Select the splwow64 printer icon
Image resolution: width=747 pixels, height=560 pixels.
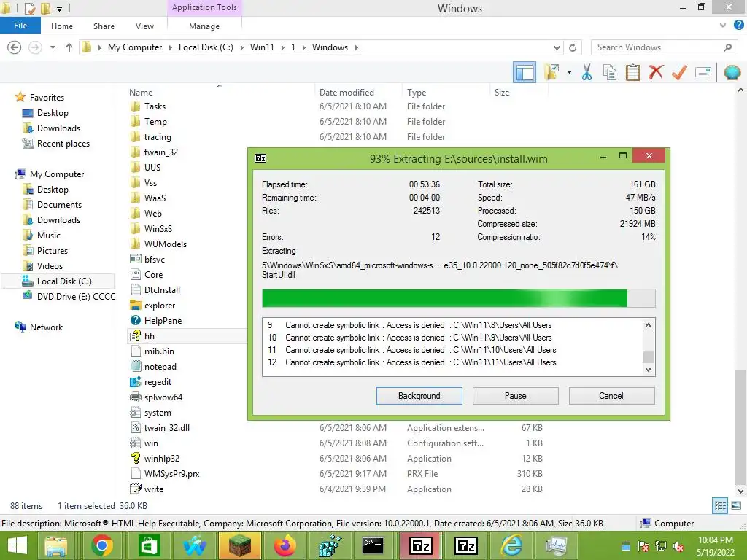coord(136,397)
